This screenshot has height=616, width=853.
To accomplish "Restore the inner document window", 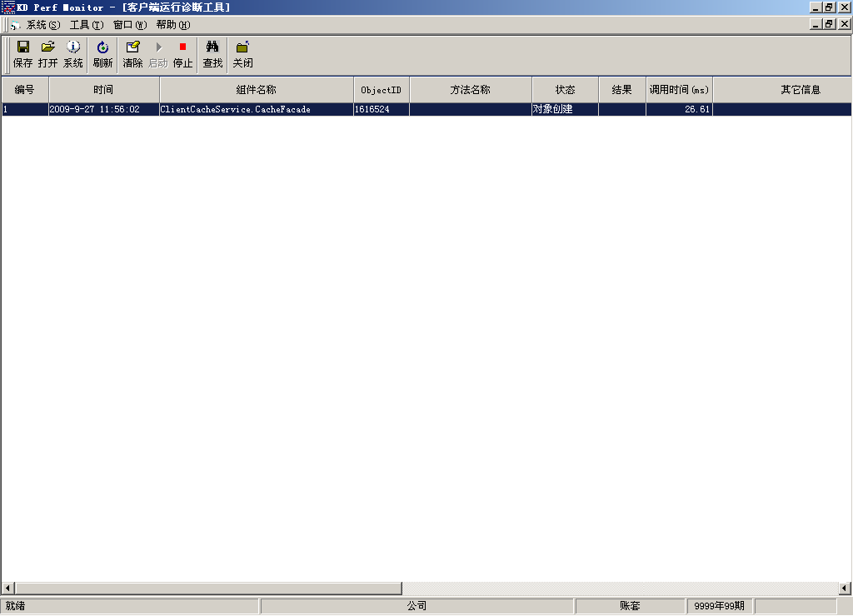I will click(829, 24).
